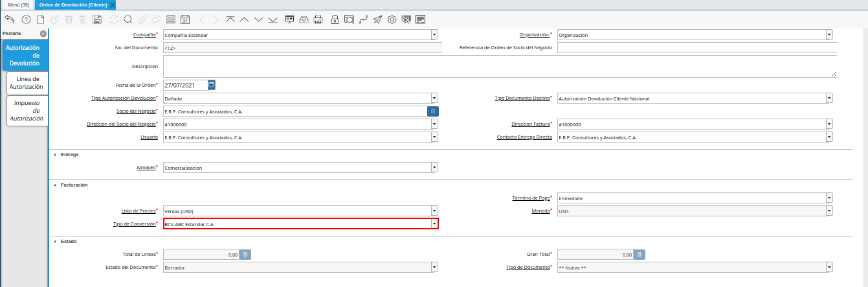Screen dimensions: 868x287
Task: Click the Refresh arrows icon
Action: [114, 19]
